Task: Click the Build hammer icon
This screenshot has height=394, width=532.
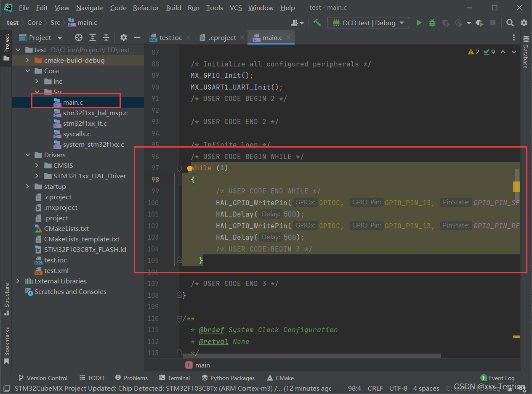Action: pyautogui.click(x=317, y=23)
